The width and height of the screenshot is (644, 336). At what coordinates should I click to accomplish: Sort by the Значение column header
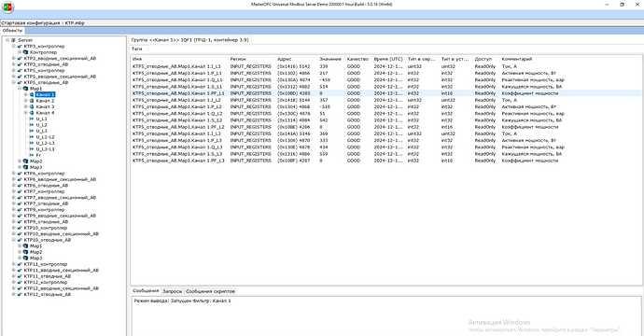coord(331,59)
